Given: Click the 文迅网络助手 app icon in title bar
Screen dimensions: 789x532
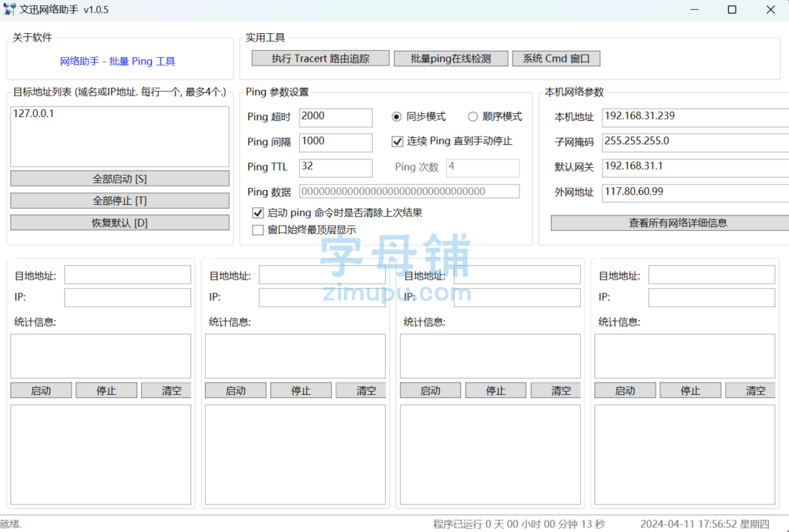Looking at the screenshot, I should (9, 9).
